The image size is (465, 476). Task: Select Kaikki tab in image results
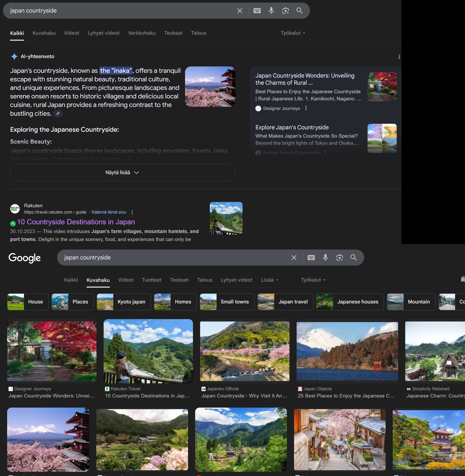coord(71,280)
